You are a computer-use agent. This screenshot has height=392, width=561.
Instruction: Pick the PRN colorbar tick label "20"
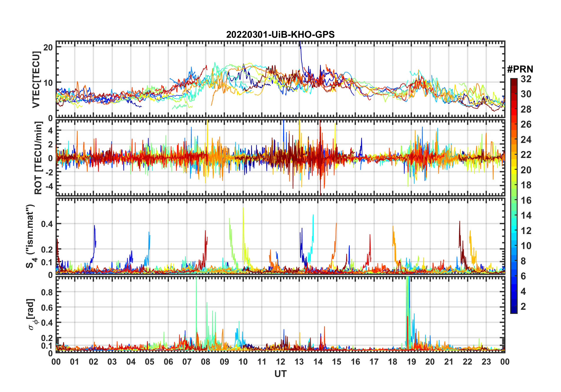click(x=526, y=170)
